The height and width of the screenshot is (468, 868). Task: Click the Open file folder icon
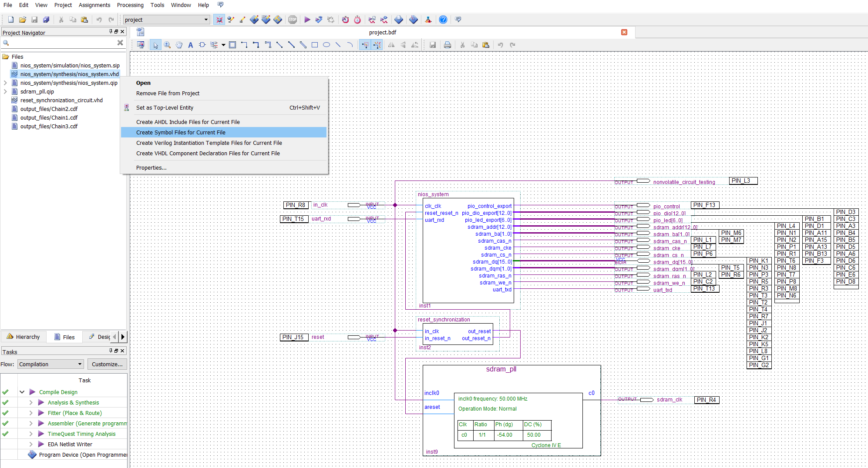(23, 20)
